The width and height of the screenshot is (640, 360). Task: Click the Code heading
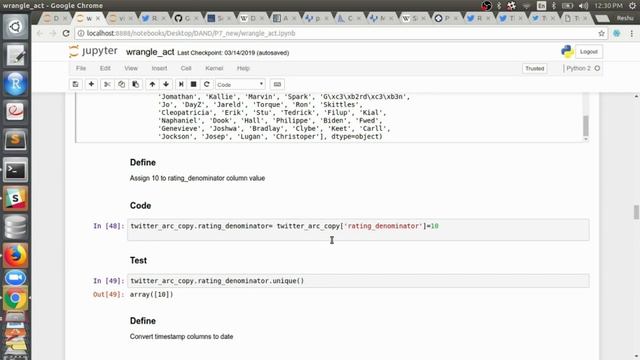(x=140, y=206)
